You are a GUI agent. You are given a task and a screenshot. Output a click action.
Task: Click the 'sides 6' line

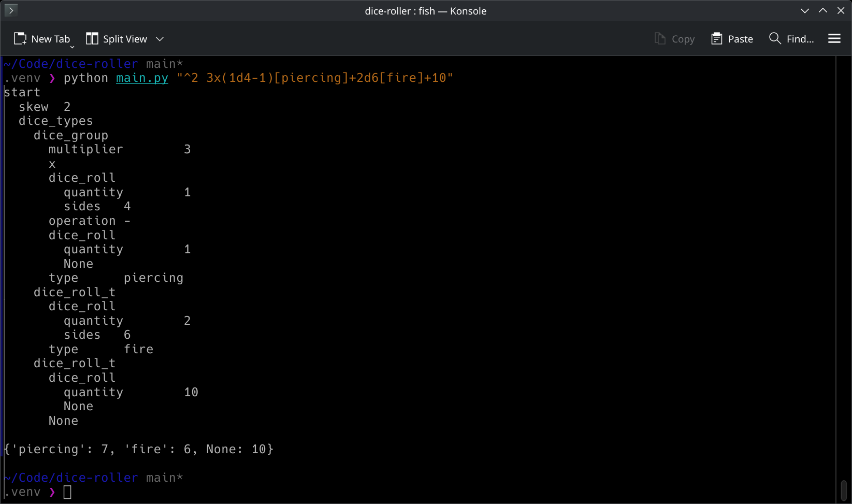tap(97, 335)
